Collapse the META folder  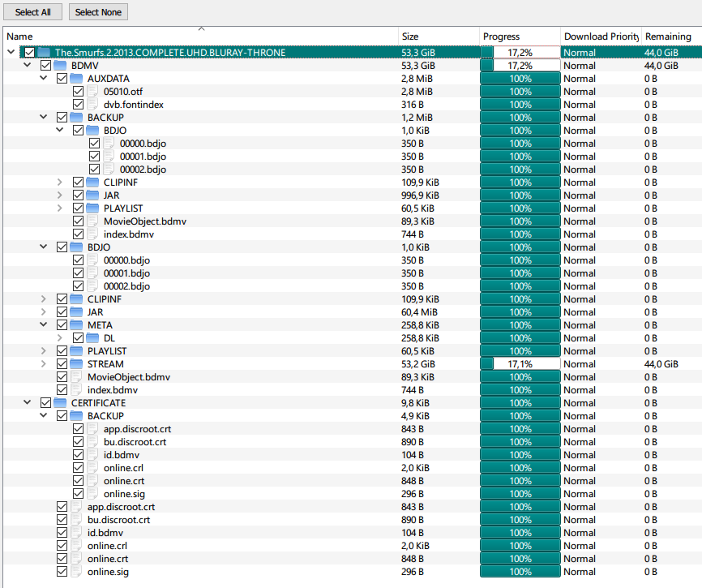coord(44,324)
